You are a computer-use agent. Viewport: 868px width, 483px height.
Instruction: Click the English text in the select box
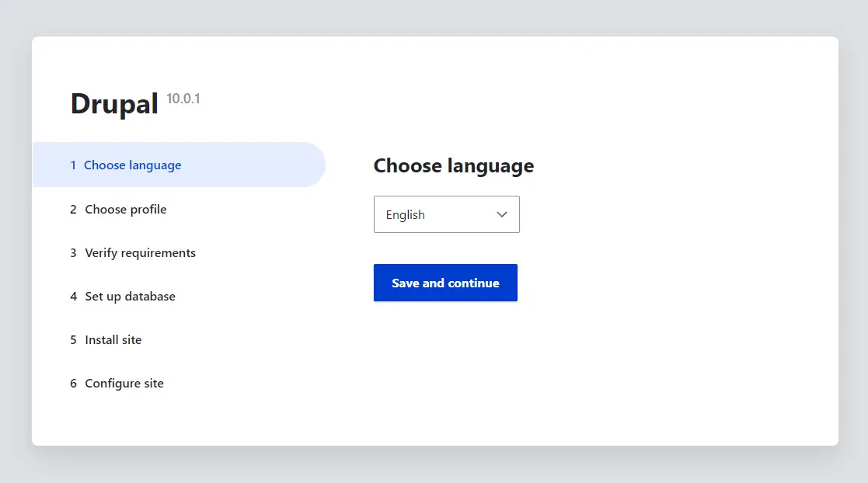405,214
